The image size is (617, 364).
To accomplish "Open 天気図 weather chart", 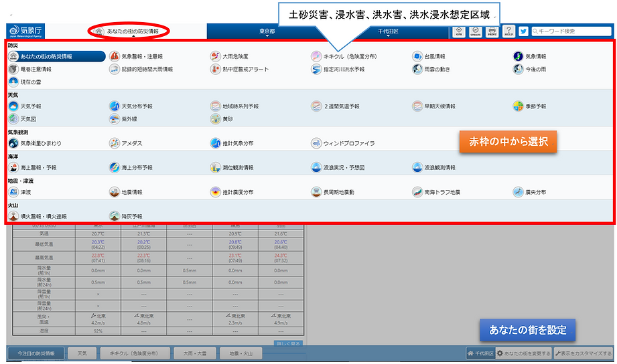I will (x=22, y=118).
